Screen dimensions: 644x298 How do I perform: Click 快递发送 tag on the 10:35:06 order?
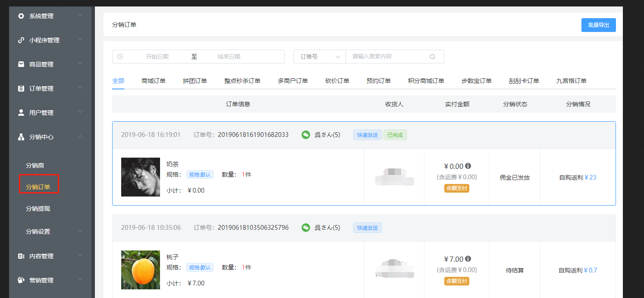tap(368, 228)
